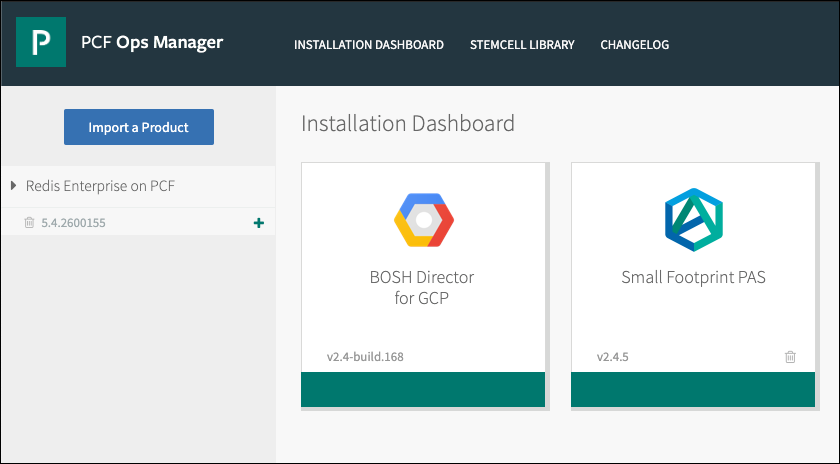
Task: Click BOSH version v2.4-build.168 text
Action: pyautogui.click(x=364, y=356)
